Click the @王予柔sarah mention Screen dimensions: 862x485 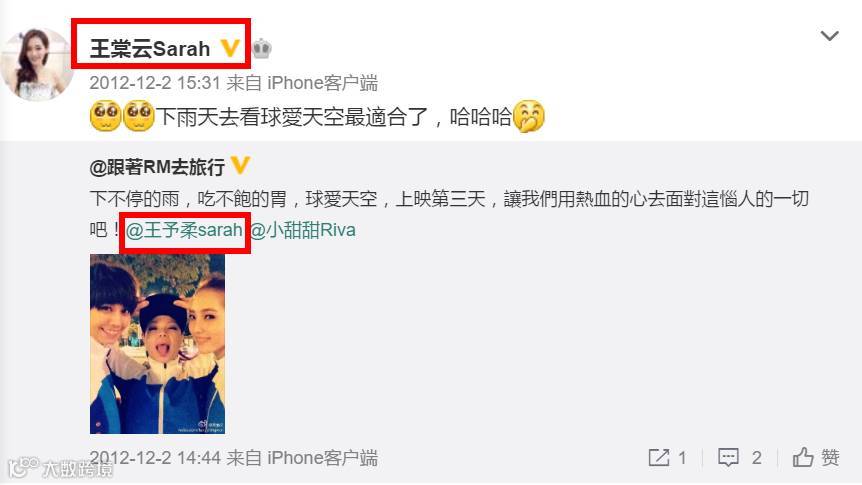point(184,230)
